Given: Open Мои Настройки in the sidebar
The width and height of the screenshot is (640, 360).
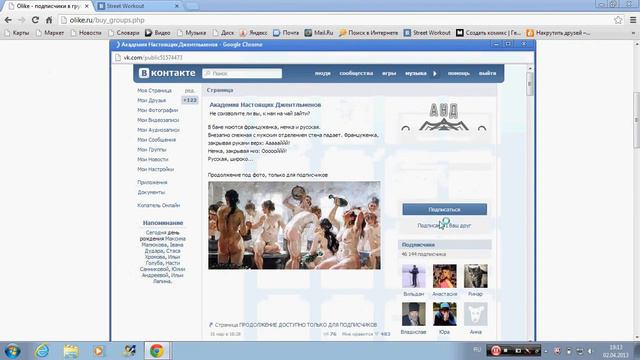Looking at the screenshot, I should point(156,169).
